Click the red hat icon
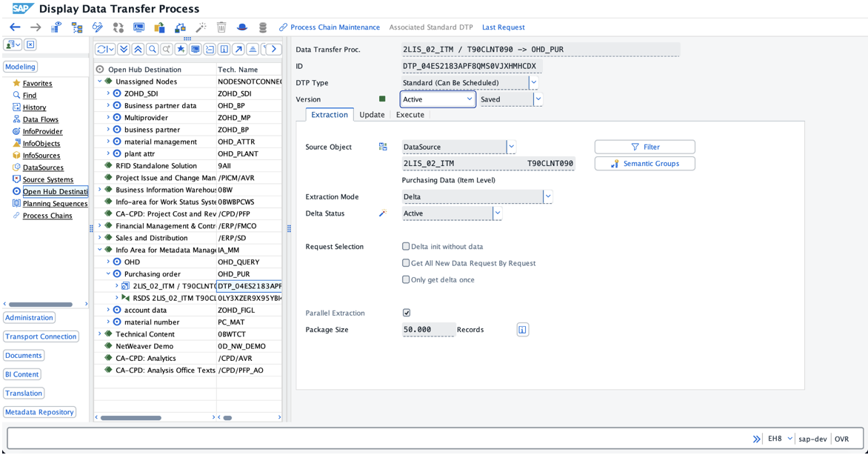 tap(242, 27)
